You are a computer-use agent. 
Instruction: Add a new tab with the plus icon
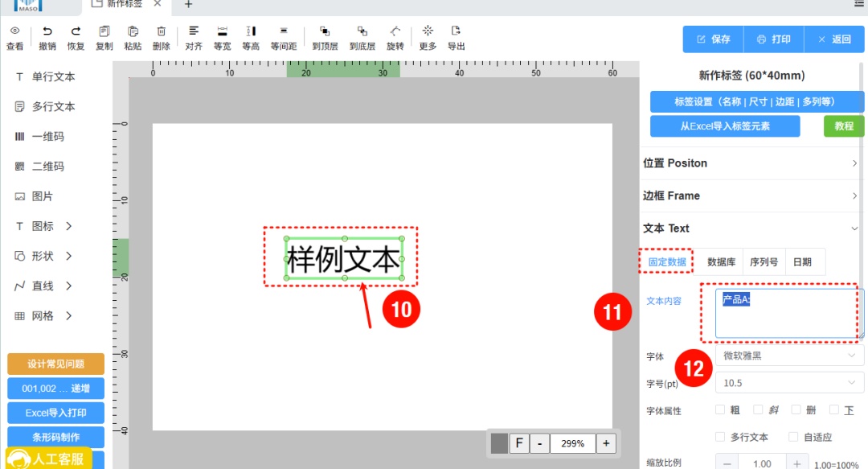click(x=188, y=5)
